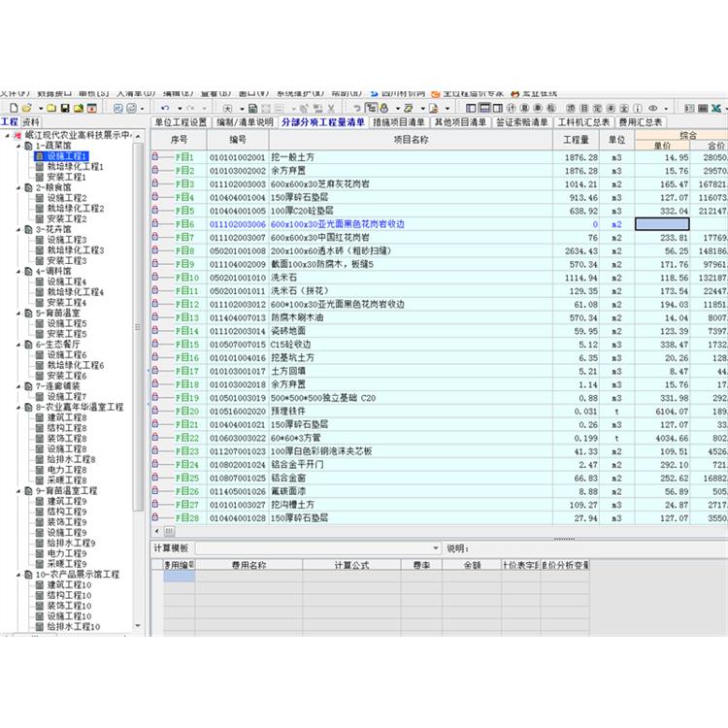This screenshot has height=728, width=728.
Task: Create a new file with blank page icon
Action: pyautogui.click(x=14, y=108)
